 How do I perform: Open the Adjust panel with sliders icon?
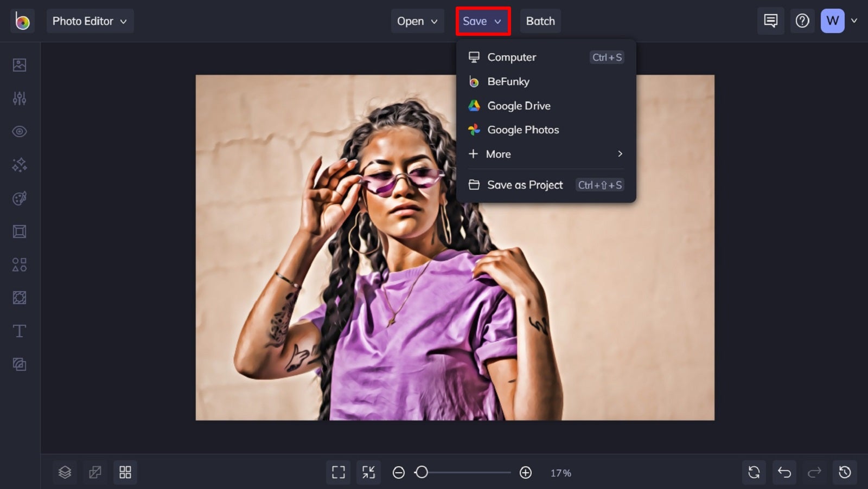click(20, 98)
